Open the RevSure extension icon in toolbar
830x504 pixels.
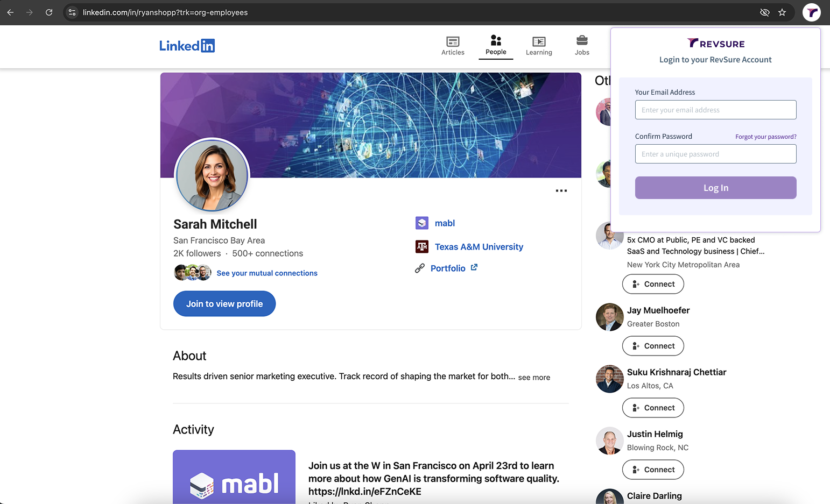tap(811, 12)
